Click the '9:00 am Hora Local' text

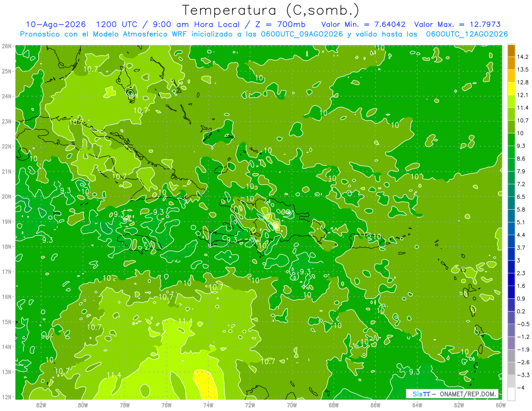click(196, 24)
